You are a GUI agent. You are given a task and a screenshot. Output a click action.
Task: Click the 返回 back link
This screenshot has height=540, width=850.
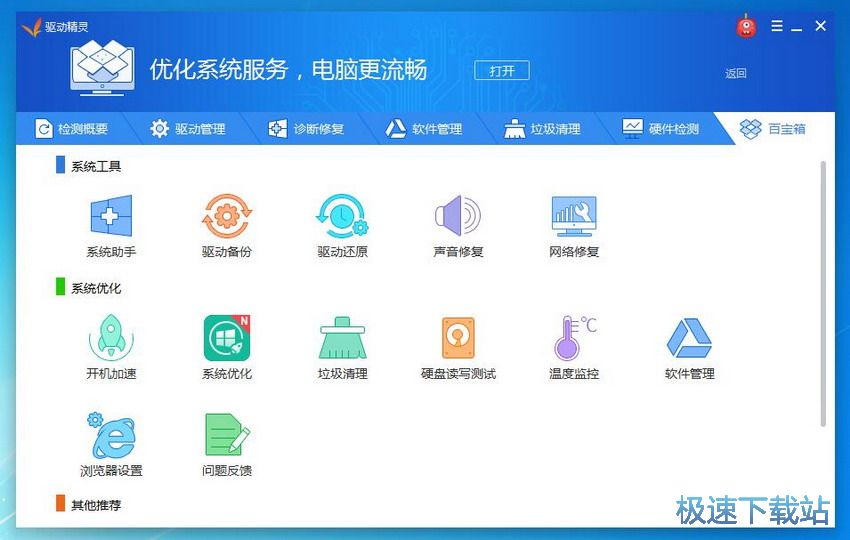[x=736, y=73]
